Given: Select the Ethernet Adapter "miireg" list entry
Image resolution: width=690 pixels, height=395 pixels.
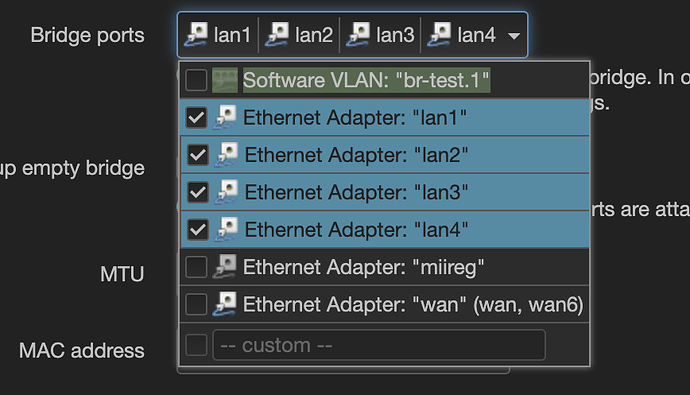Looking at the screenshot, I should tap(385, 267).
